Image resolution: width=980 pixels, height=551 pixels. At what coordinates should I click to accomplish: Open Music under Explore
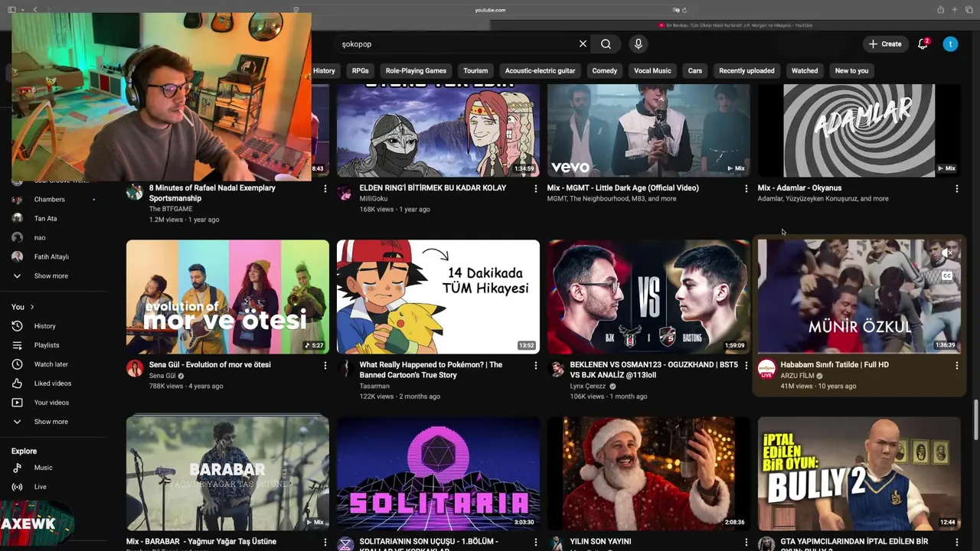[43, 468]
